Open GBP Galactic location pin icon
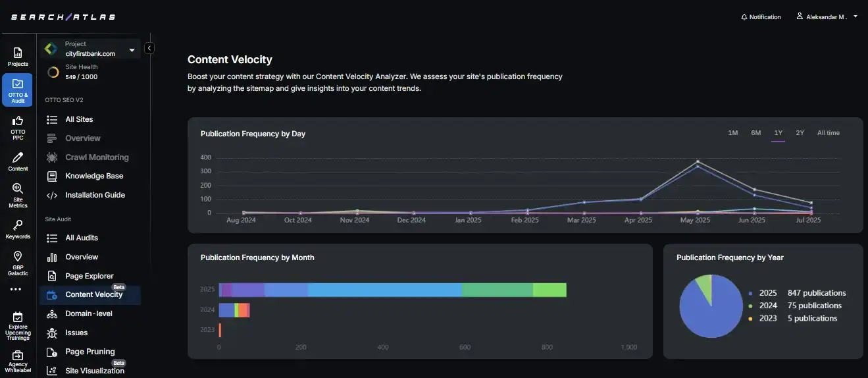Screen dimensions: 868x378 (18, 257)
